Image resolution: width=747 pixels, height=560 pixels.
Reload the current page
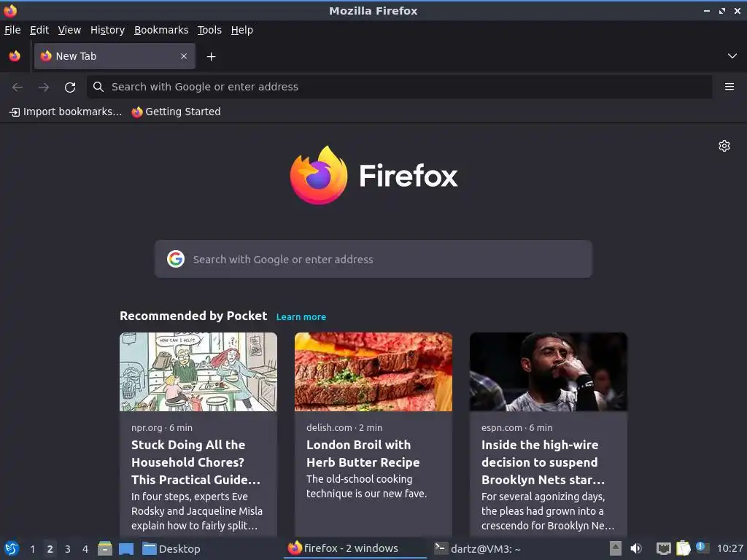(70, 87)
